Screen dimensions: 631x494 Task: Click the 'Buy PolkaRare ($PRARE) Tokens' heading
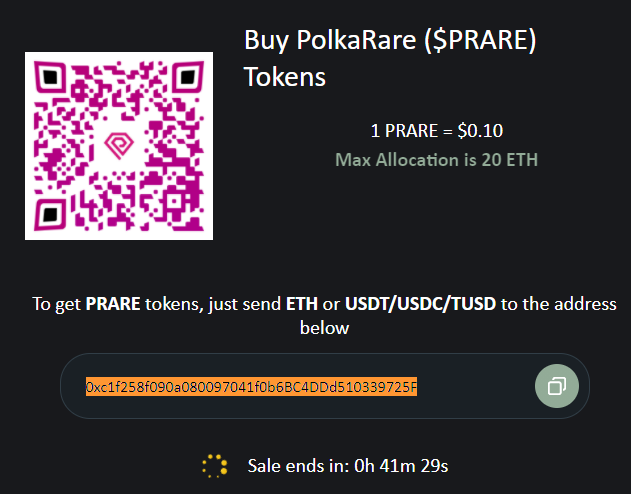[x=390, y=58]
